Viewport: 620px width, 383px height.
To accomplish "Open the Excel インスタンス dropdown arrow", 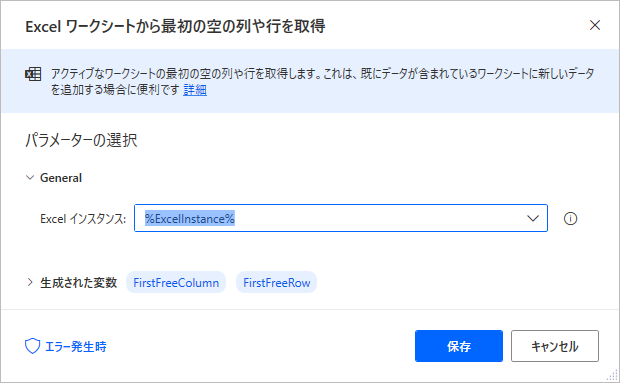I will pyautogui.click(x=533, y=218).
